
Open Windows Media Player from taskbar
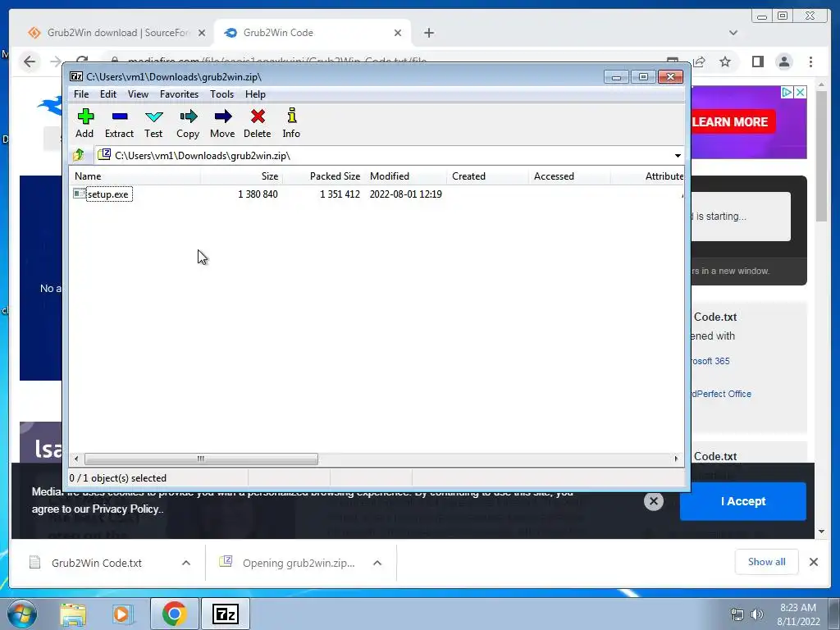pos(121,614)
